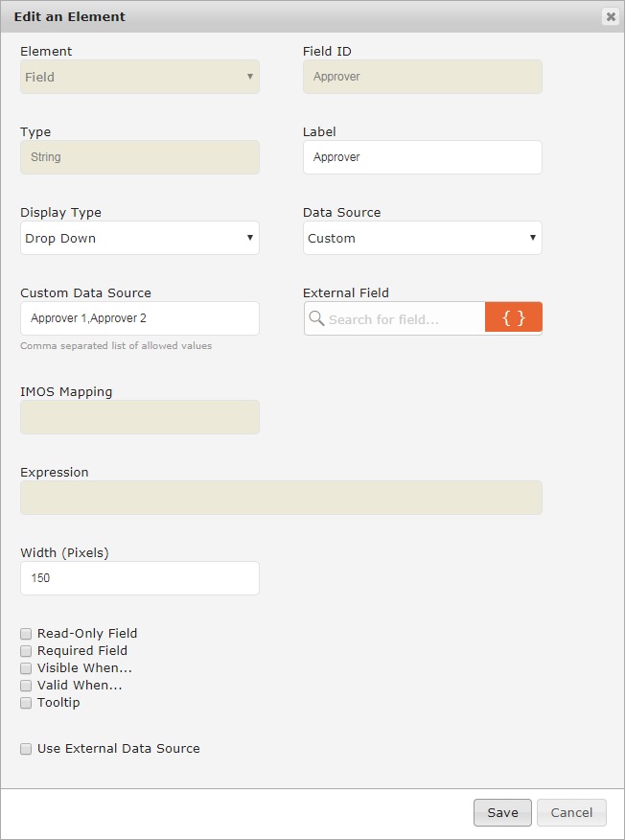Enable the Valid When... condition
The width and height of the screenshot is (625, 840).
[26, 685]
